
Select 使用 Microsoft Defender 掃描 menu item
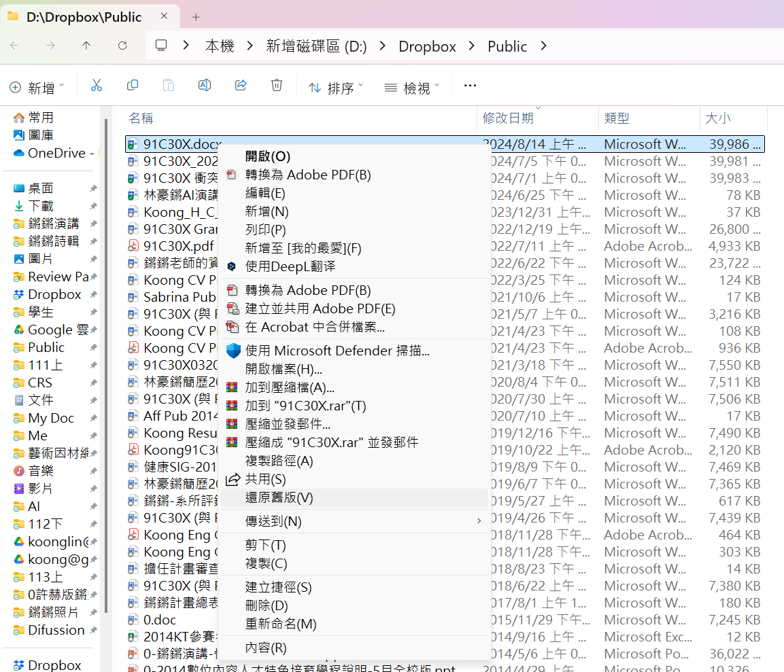(x=337, y=351)
